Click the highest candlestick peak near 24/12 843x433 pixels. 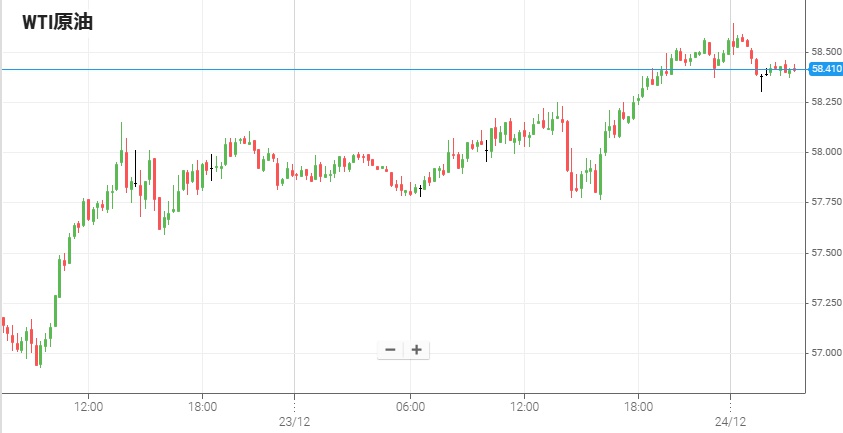[x=733, y=26]
